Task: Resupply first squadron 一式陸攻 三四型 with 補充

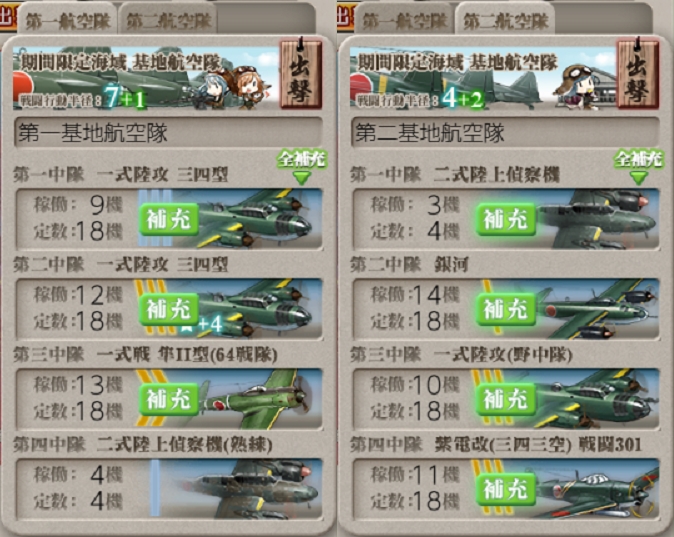Action: [x=169, y=219]
